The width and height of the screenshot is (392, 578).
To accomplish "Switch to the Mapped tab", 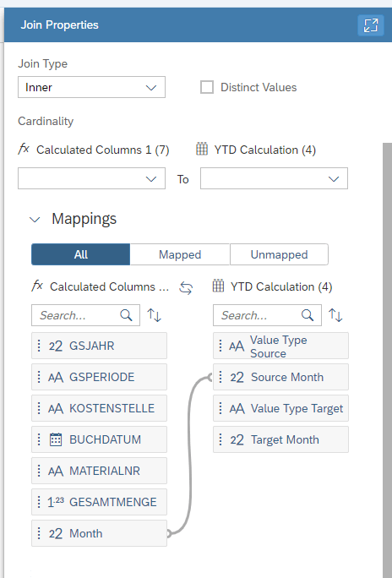I will (x=180, y=254).
